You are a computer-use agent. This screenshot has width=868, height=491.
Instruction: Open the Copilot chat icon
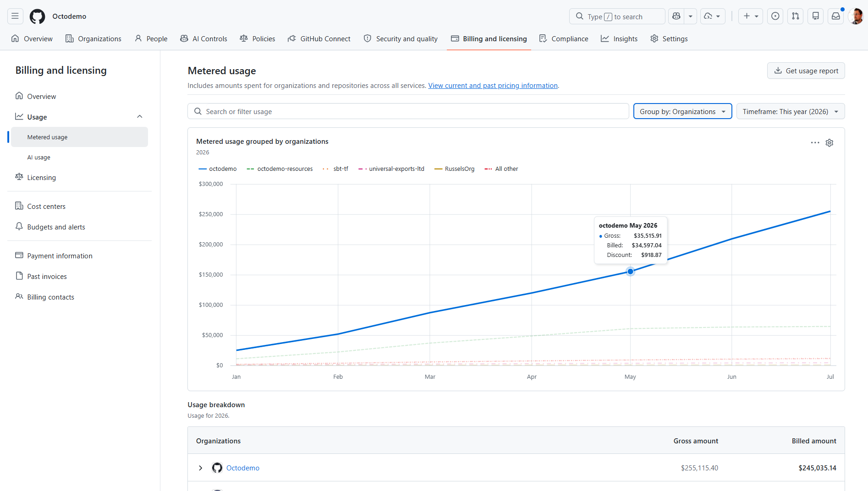[x=676, y=16]
